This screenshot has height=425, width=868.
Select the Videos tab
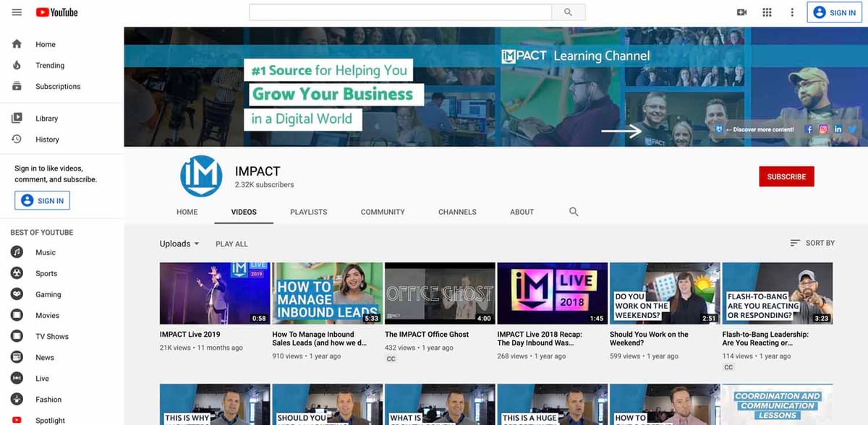[x=244, y=212]
